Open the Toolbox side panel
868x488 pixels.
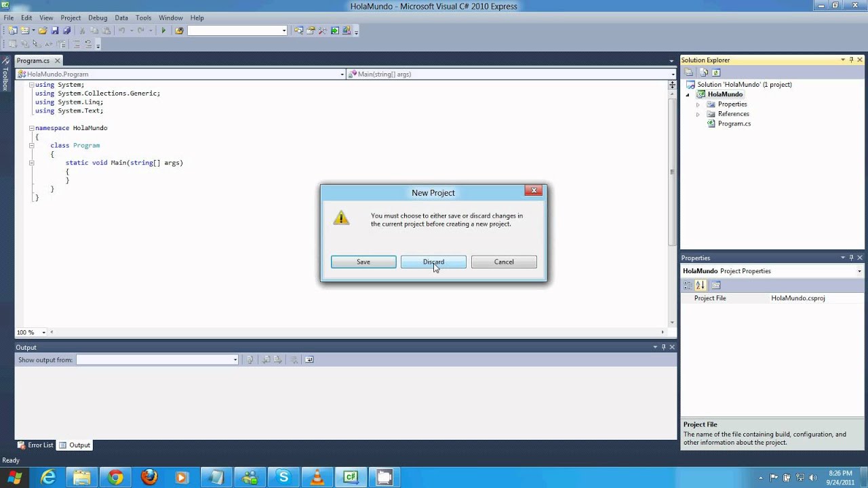(x=5, y=75)
